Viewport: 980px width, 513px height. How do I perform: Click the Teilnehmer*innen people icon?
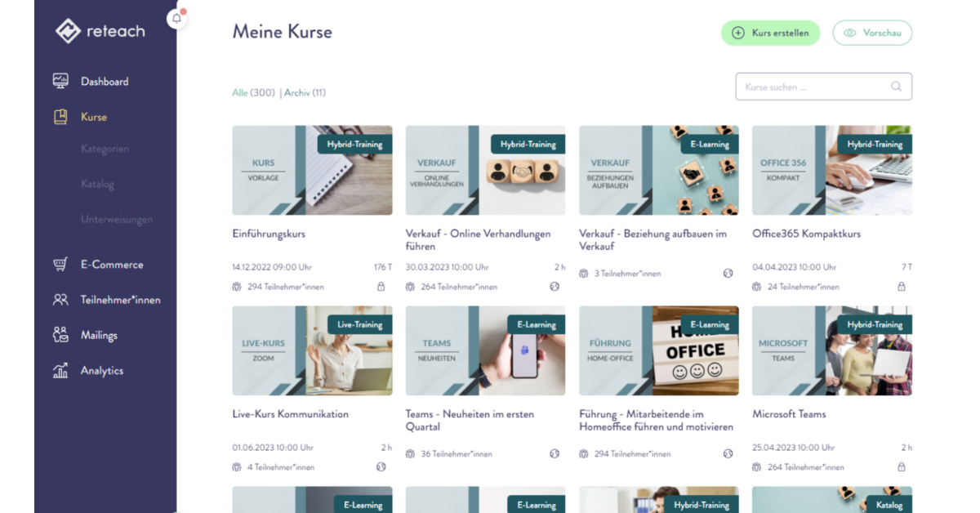pos(60,300)
